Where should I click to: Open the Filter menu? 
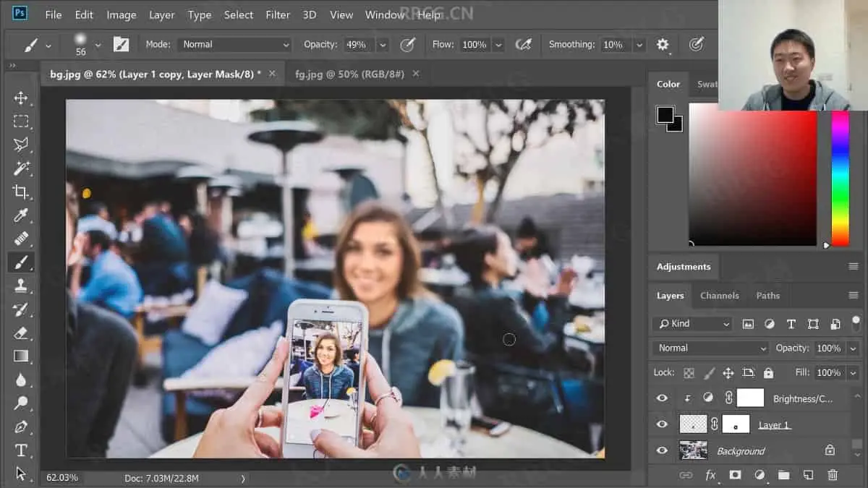pyautogui.click(x=277, y=14)
